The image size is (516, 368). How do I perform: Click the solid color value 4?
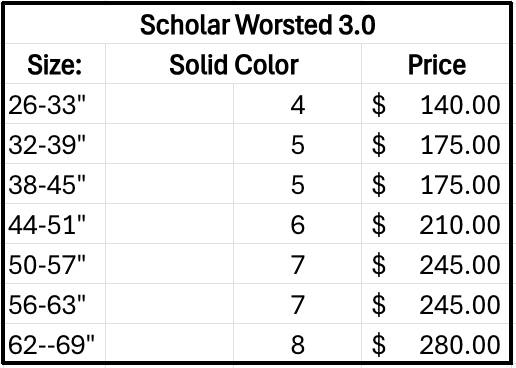coord(297,104)
